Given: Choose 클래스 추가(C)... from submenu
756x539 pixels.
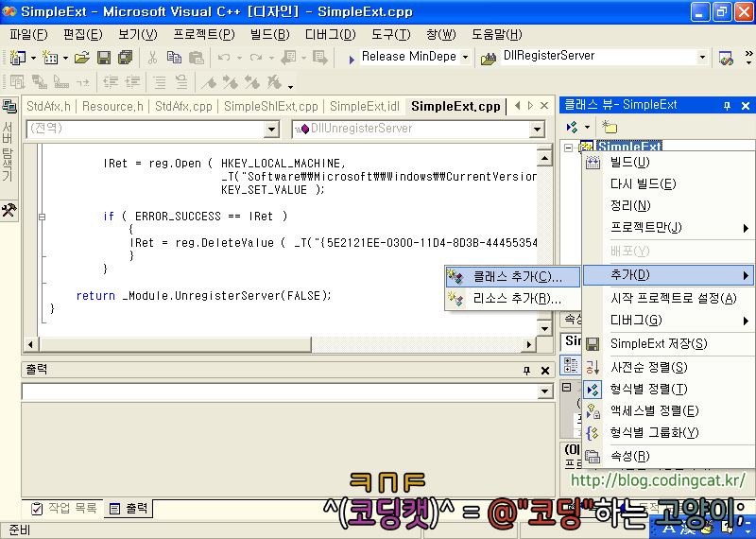Looking at the screenshot, I should pos(512,276).
